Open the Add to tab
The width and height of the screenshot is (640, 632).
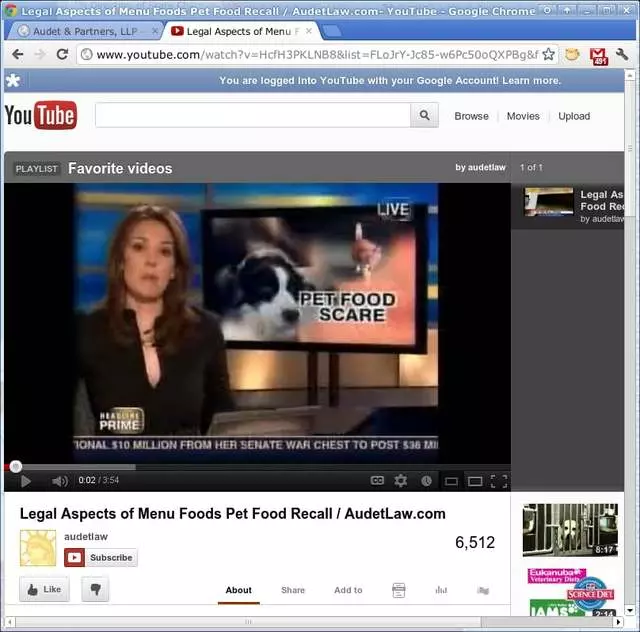tap(348, 590)
